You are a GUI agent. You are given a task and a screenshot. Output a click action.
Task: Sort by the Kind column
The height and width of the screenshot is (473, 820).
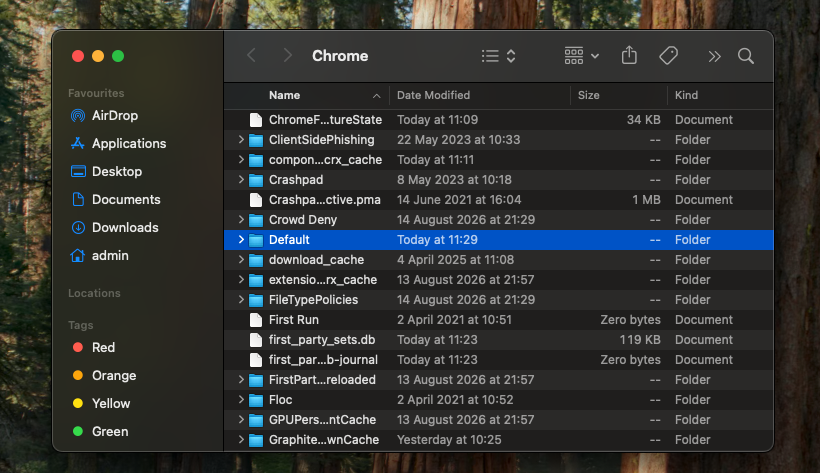pyautogui.click(x=686, y=95)
